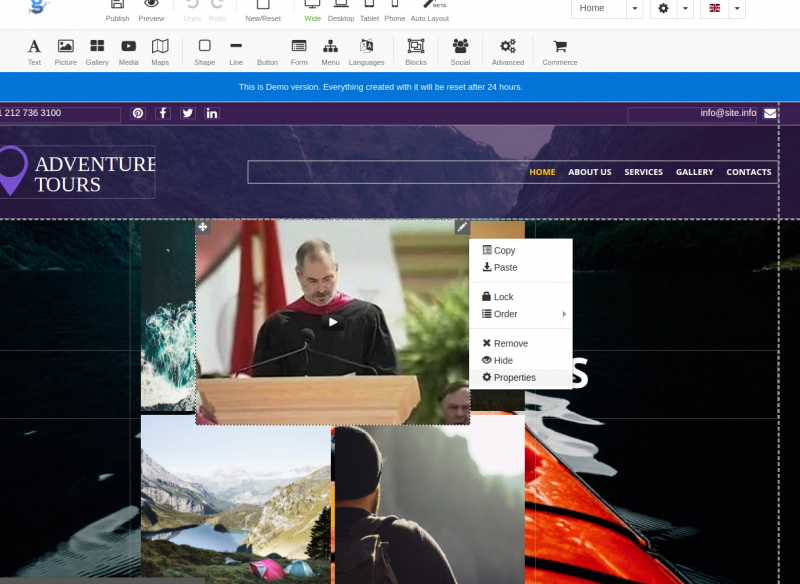Choose Paste in the context menu

(x=520, y=267)
